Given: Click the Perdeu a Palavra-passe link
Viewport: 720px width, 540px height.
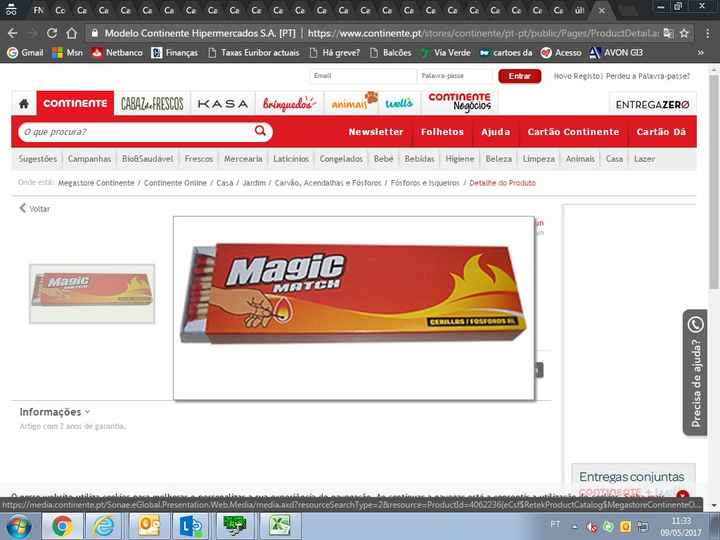Looking at the screenshot, I should click(x=648, y=76).
